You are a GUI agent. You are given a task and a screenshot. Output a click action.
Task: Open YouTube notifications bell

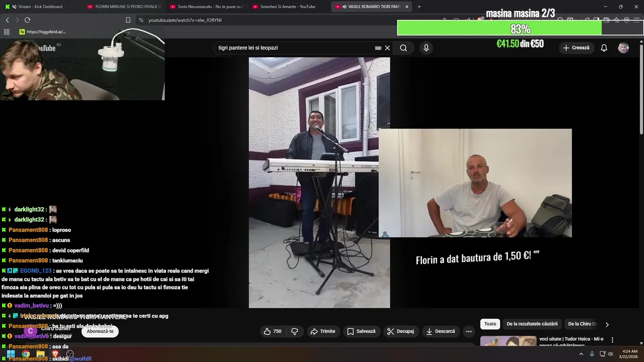pos(604,48)
